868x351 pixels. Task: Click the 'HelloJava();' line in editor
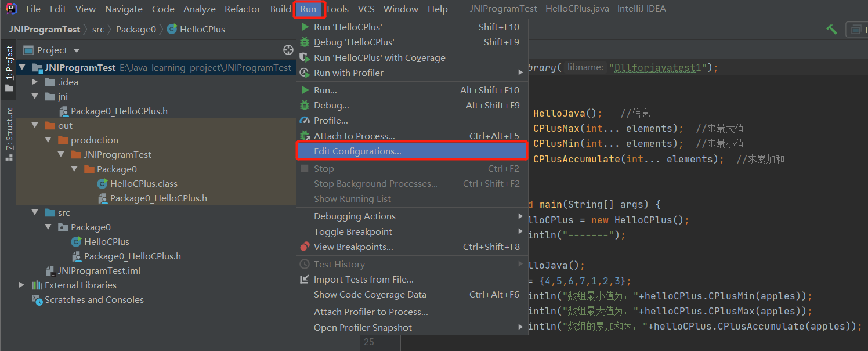(x=567, y=113)
